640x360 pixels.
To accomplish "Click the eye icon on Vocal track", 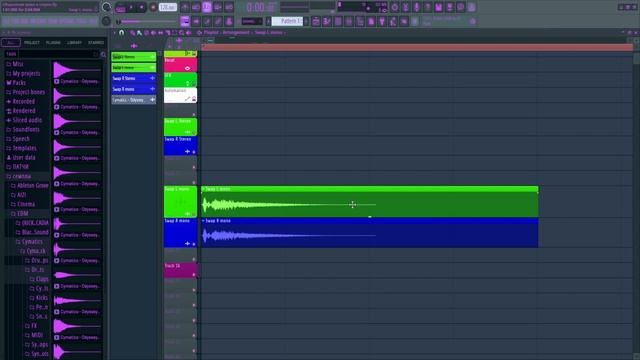I will [x=187, y=68].
